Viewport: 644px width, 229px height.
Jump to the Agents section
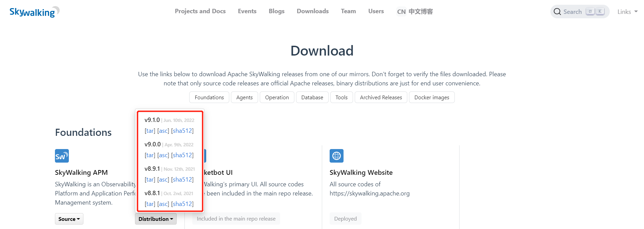point(244,97)
